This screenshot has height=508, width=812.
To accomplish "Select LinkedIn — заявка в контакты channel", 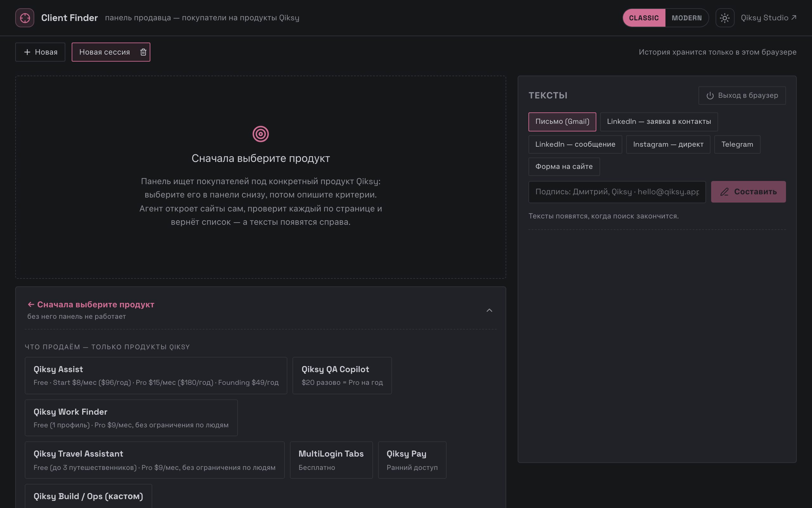I will pos(659,122).
